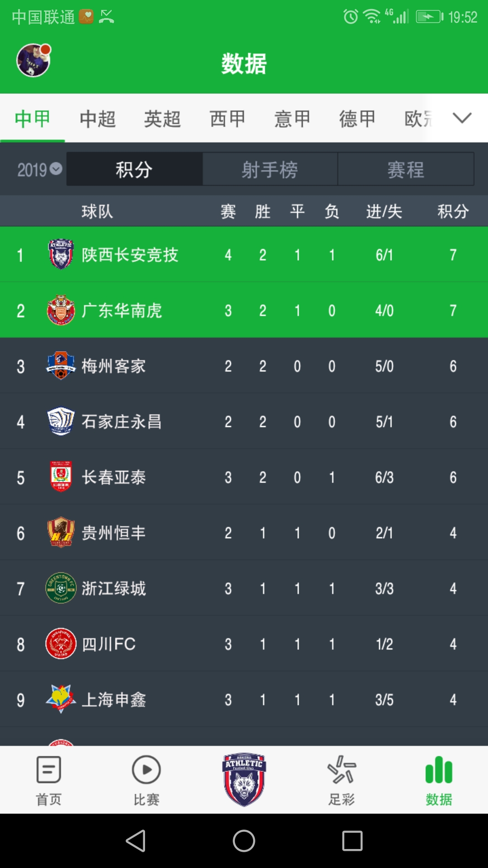Switch to the 中超 league tab
Image resolution: width=488 pixels, height=868 pixels.
point(98,119)
